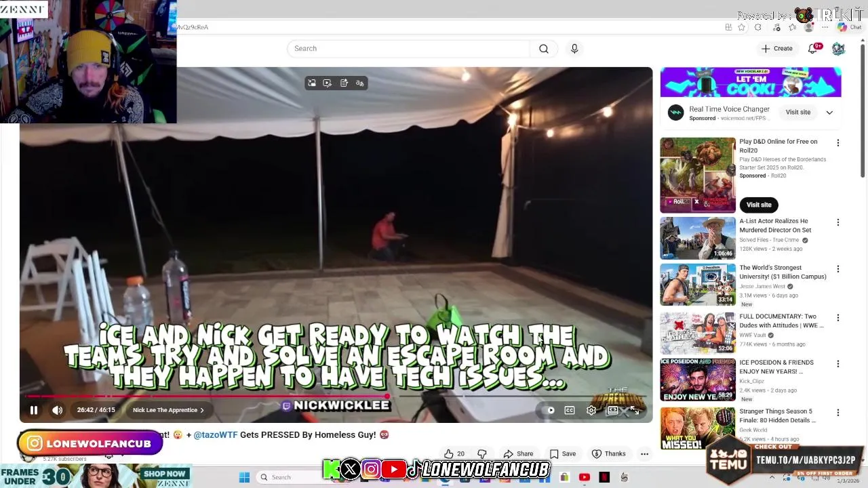
Task: Click the magnifier search button
Action: [544, 49]
